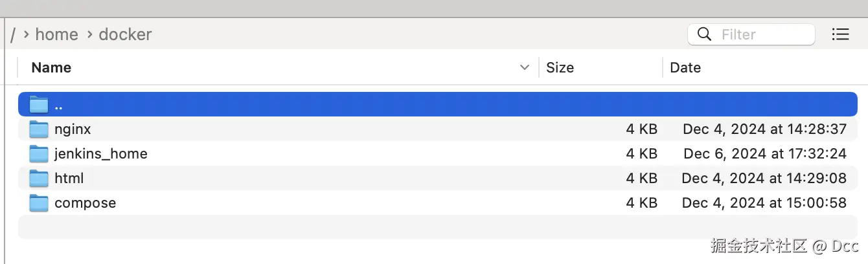The width and height of the screenshot is (868, 264).
Task: Open the list view options icon
Action: pos(840,34)
